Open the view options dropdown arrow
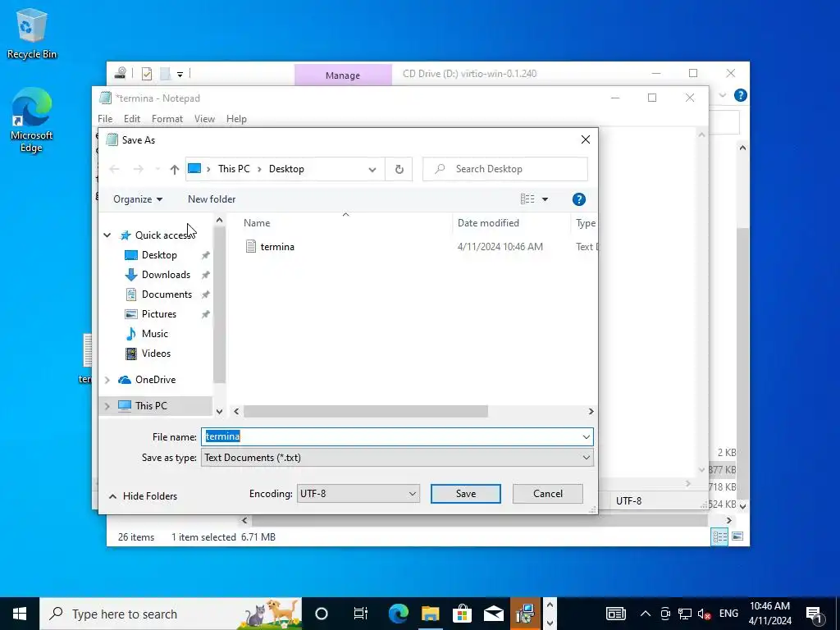 click(x=545, y=199)
